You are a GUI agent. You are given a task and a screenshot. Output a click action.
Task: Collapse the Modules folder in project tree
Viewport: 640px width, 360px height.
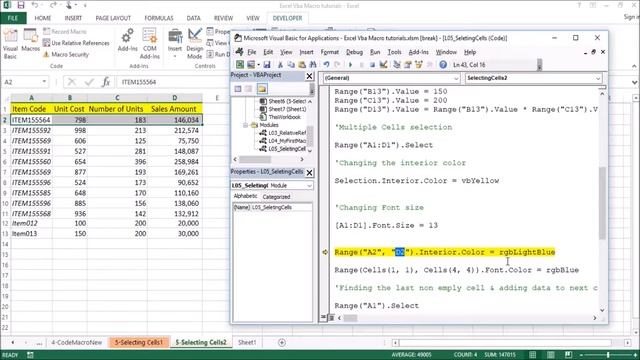pos(246,125)
